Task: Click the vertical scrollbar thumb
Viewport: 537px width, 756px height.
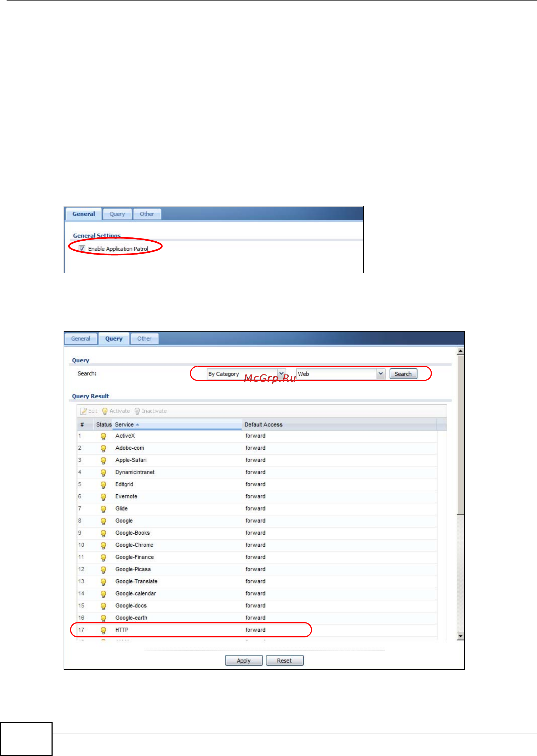Action: (460, 435)
